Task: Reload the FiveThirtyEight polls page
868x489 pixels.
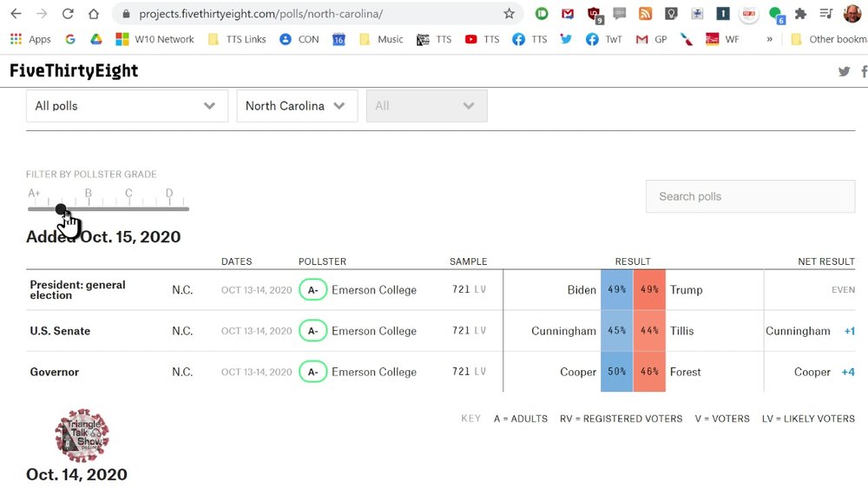Action: click(x=68, y=14)
